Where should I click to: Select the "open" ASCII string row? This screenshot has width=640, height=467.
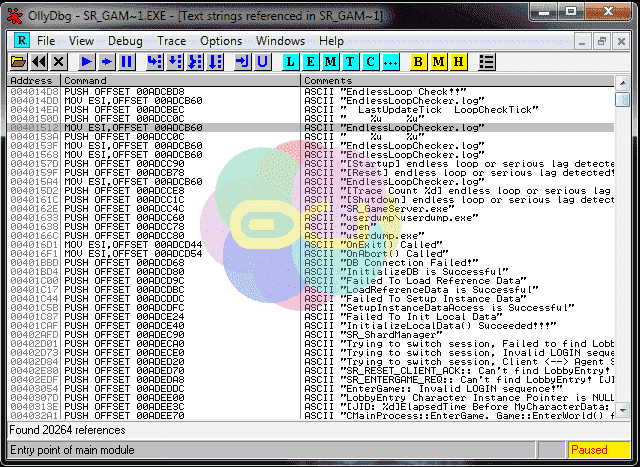[311, 227]
